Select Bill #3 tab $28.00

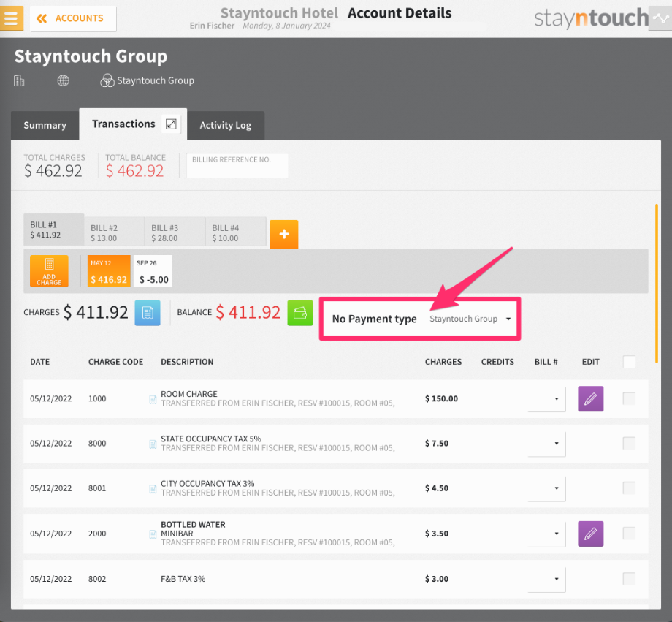click(175, 233)
